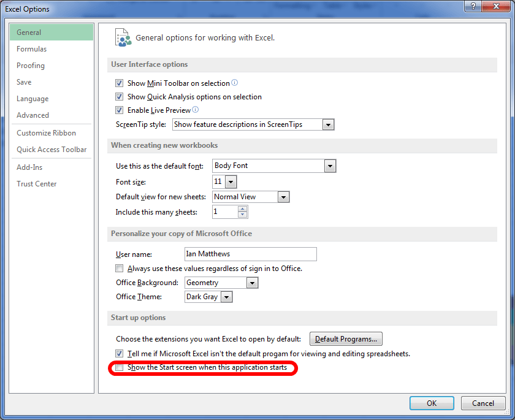Select the Formulas category in sidebar
515x420 pixels.
pos(32,49)
